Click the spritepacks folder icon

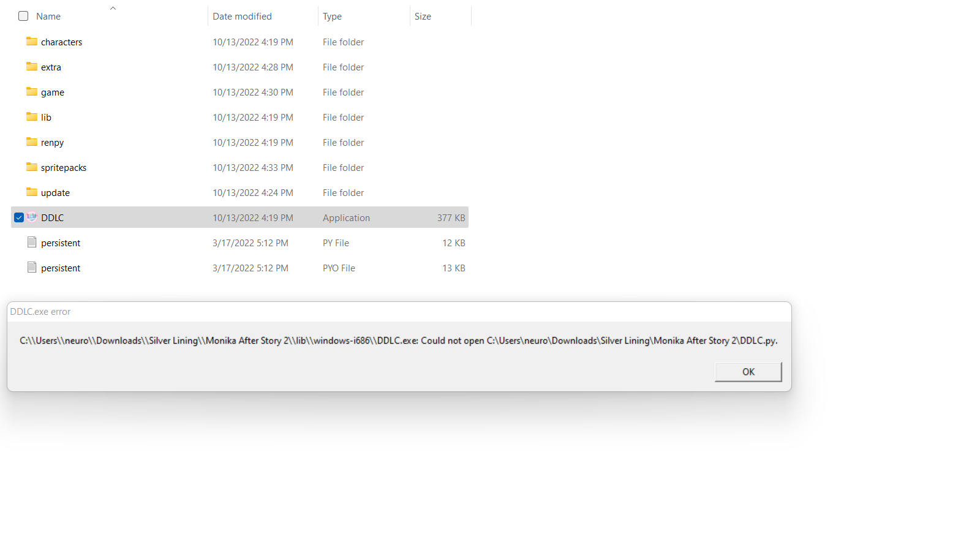point(32,167)
